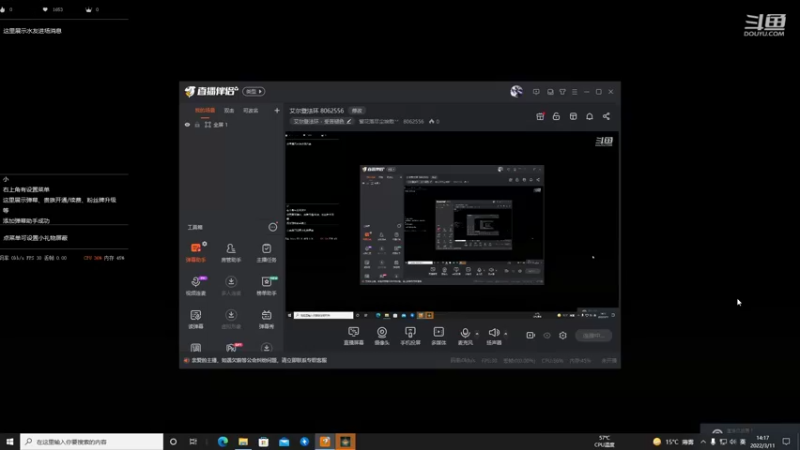
Task: Expand the microphone options arrow
Action: pyautogui.click(x=477, y=334)
